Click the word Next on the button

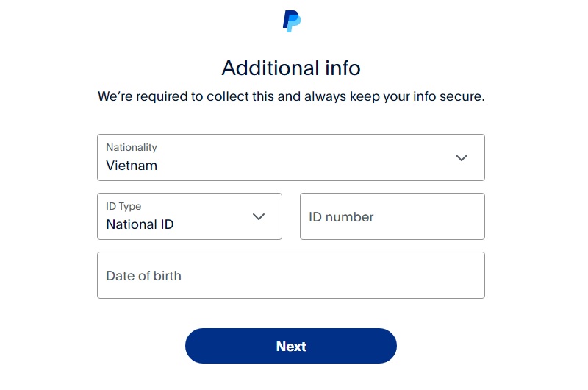[x=291, y=347]
